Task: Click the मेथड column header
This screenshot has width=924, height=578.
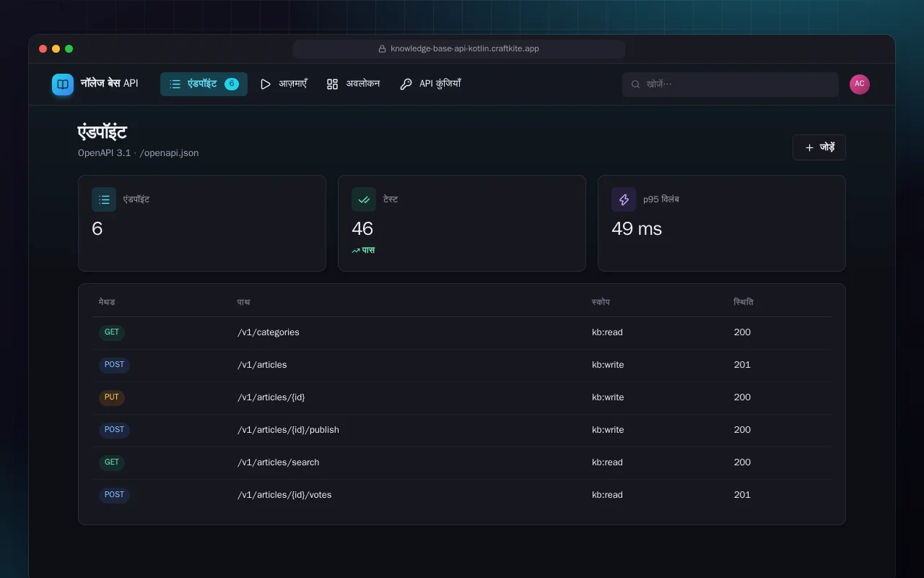Action: [107, 302]
